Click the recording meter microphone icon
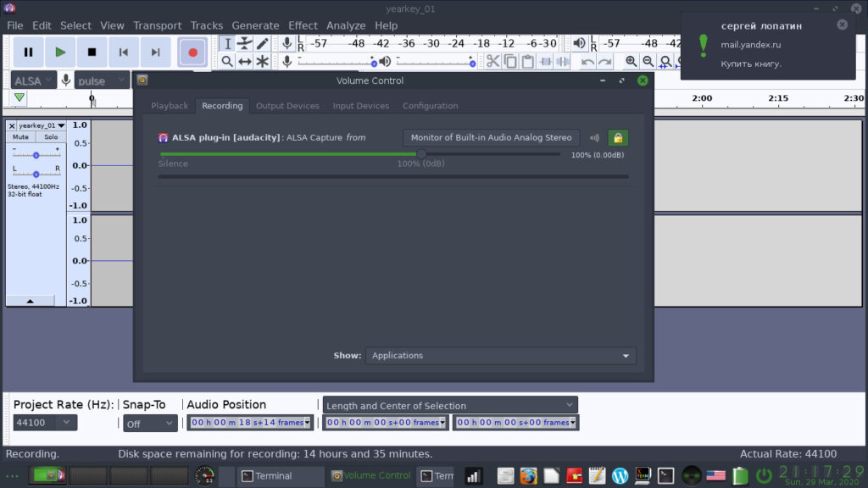868x488 pixels. click(287, 43)
